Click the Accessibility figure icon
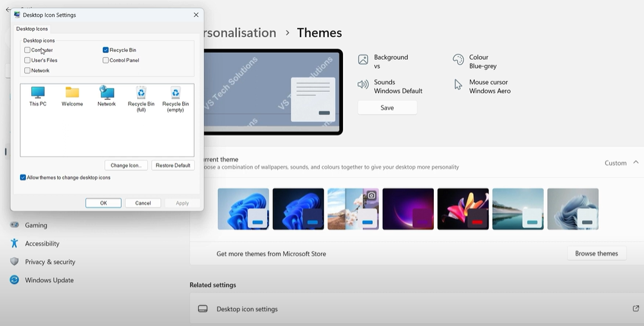The image size is (644, 326). tap(15, 243)
